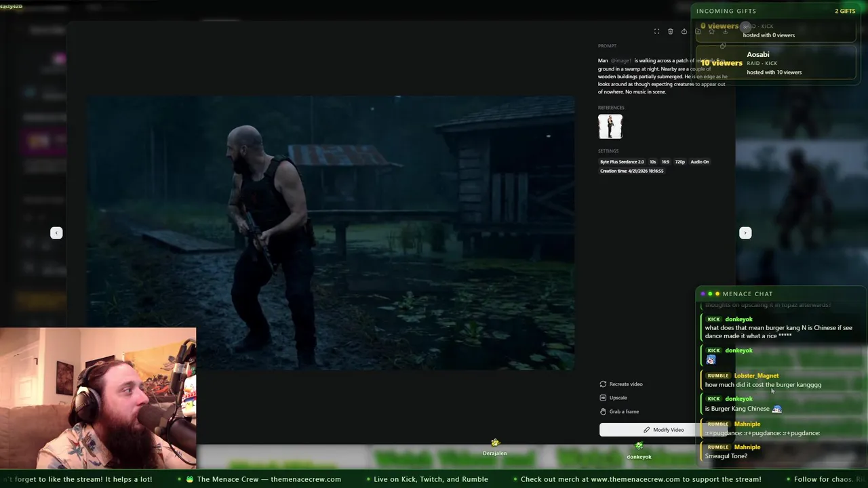Click the Derajalen avatar at the bottom
868x488 pixels.
pos(495,443)
